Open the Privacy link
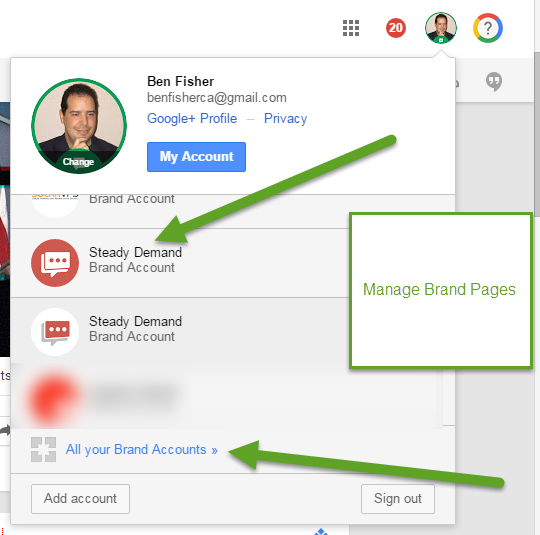 coord(285,119)
